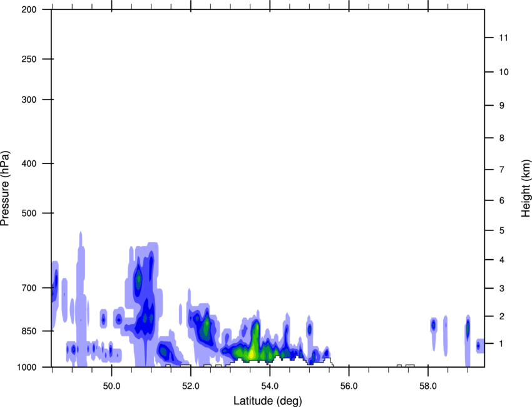Click the 11 km height label
This screenshot has height=407, width=532.
pos(503,38)
